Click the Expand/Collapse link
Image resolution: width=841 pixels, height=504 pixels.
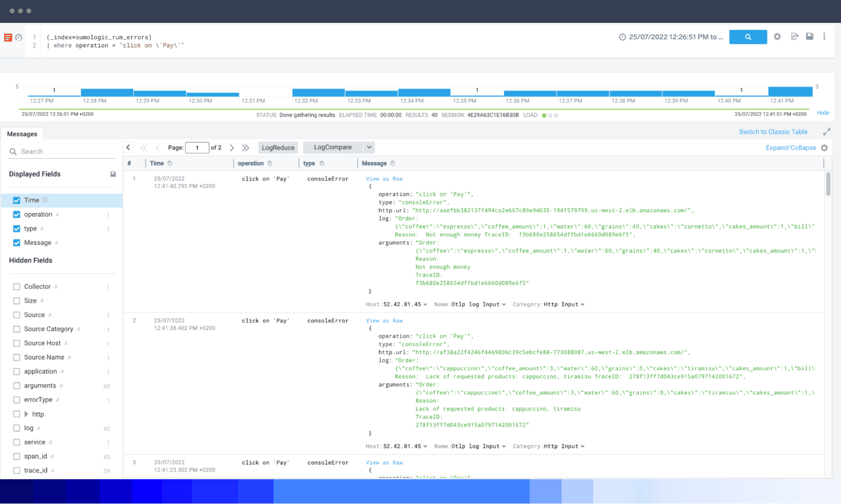pos(791,148)
